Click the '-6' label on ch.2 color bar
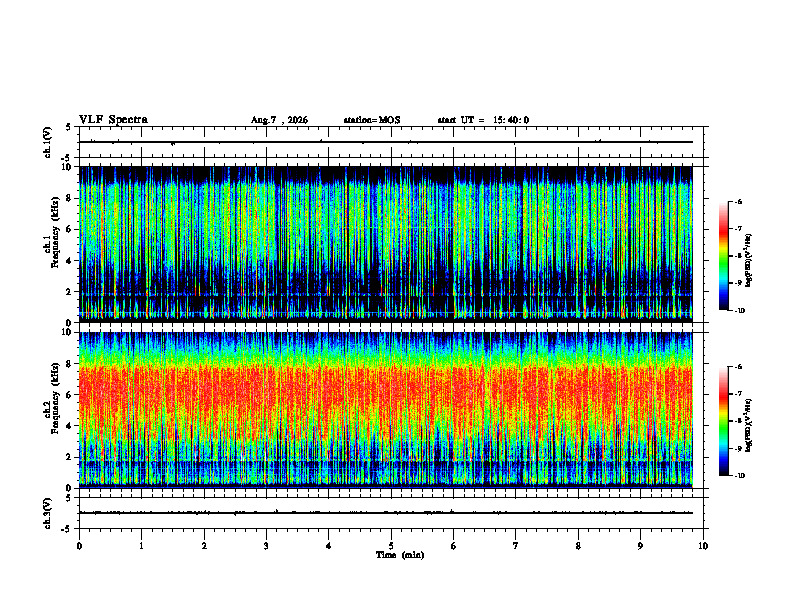The height and width of the screenshot is (612, 792). [x=738, y=367]
